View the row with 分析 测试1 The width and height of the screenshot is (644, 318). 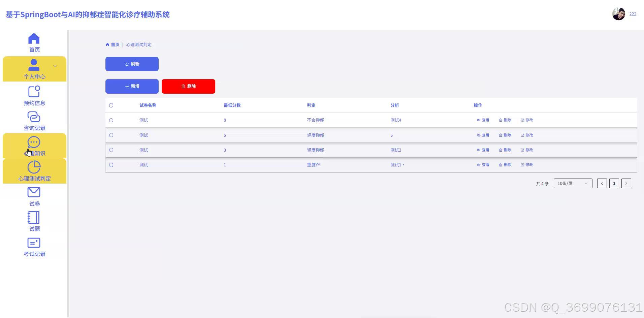tap(483, 165)
